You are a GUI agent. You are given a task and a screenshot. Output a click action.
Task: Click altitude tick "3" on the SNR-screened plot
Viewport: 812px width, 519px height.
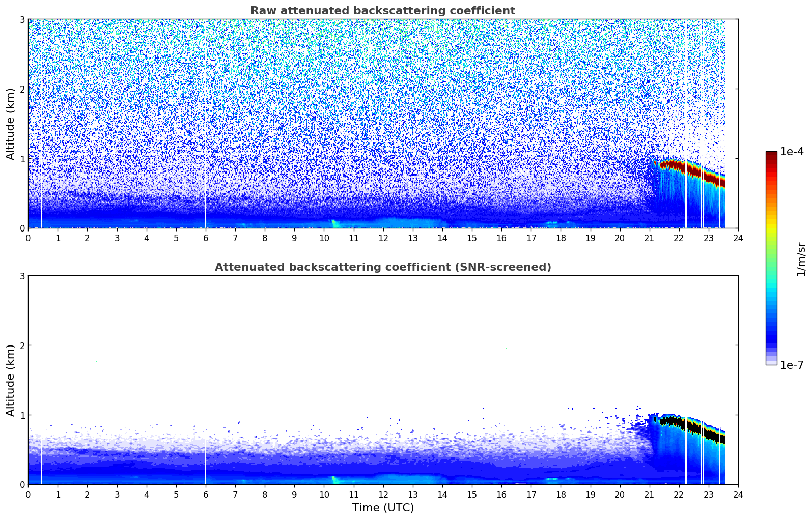[x=22, y=276]
